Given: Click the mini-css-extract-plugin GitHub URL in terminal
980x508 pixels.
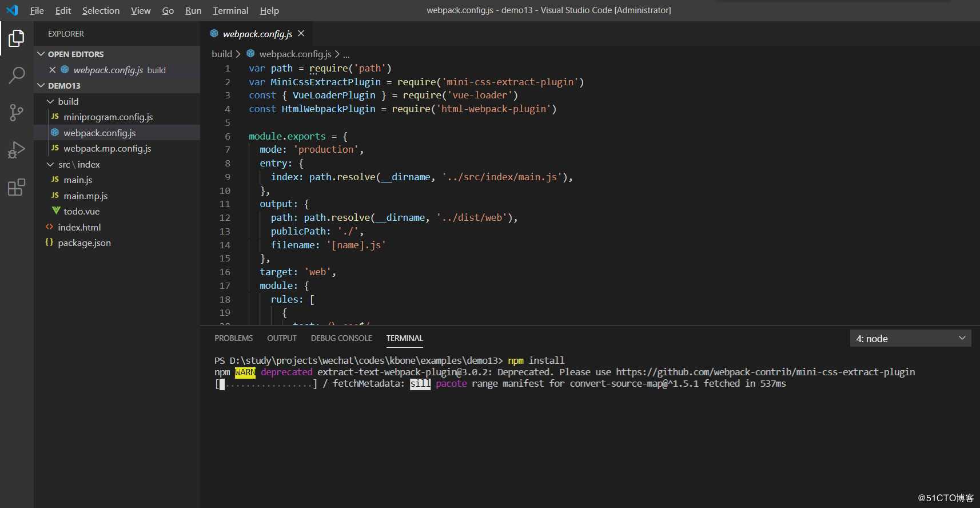Looking at the screenshot, I should click(x=766, y=372).
